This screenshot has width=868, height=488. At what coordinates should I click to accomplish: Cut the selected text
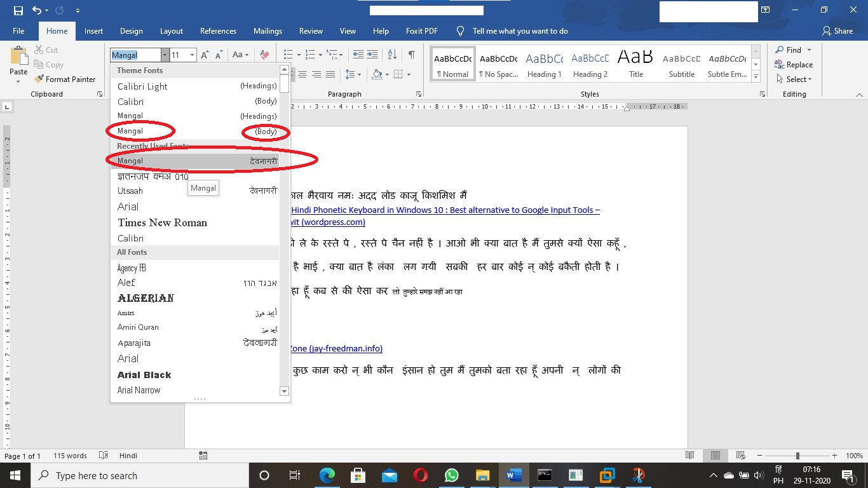pos(46,50)
